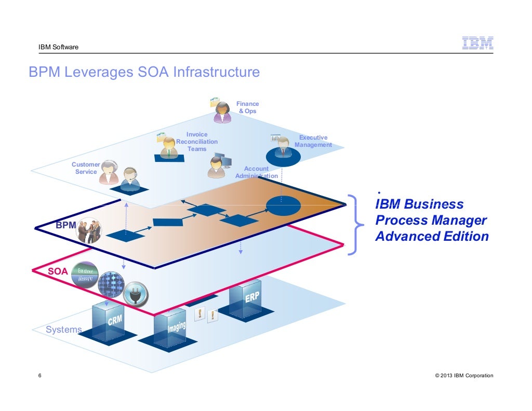
Task: Click the blue grid sphere SOA icon
Action: click(x=111, y=284)
